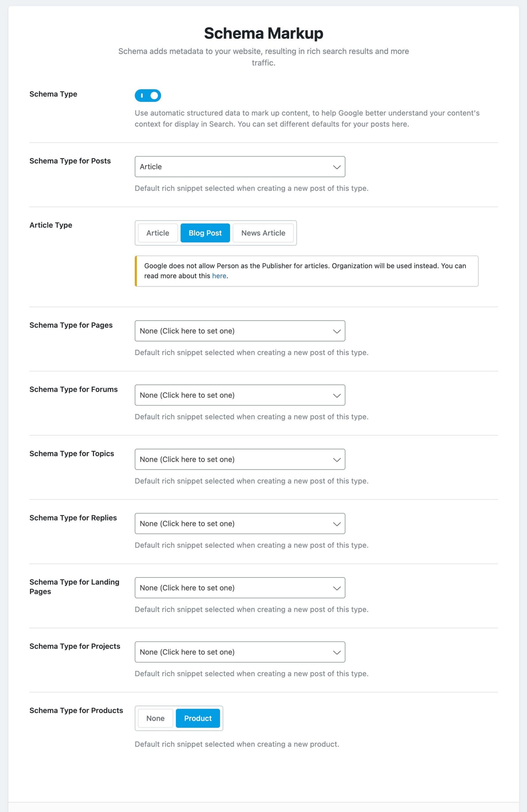Screen dimensions: 527x812
Task: Click the chevron in Replies schema dropdown
Action: 337,524
